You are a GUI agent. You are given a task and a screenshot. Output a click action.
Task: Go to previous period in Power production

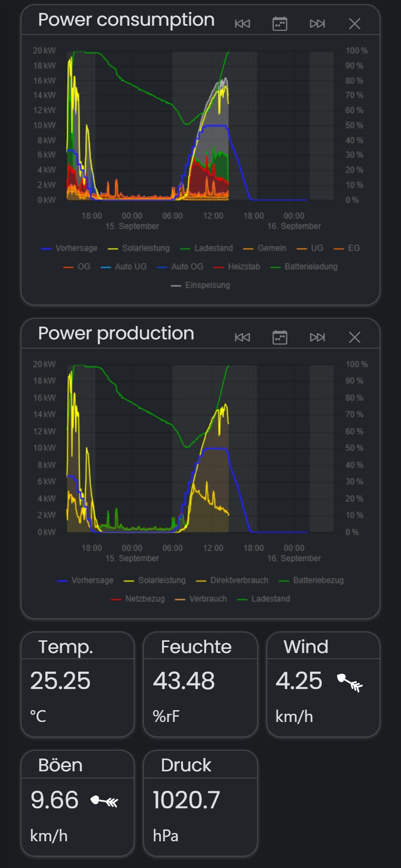point(242,337)
